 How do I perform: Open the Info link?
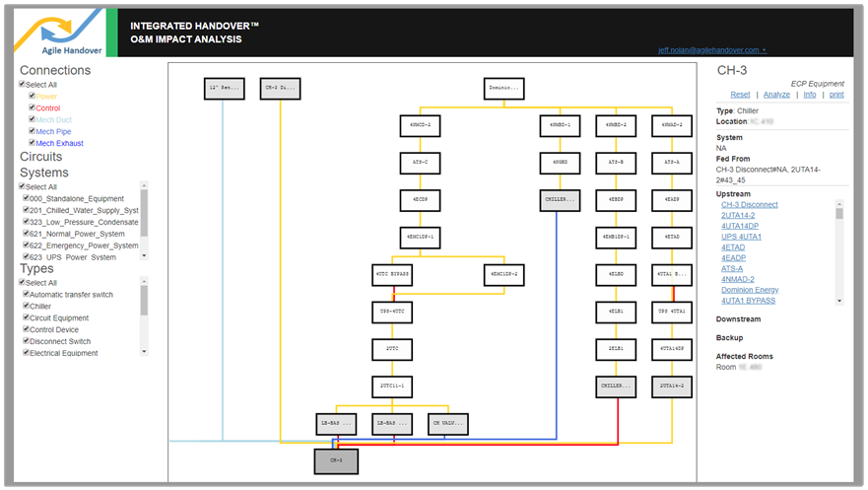[x=809, y=95]
